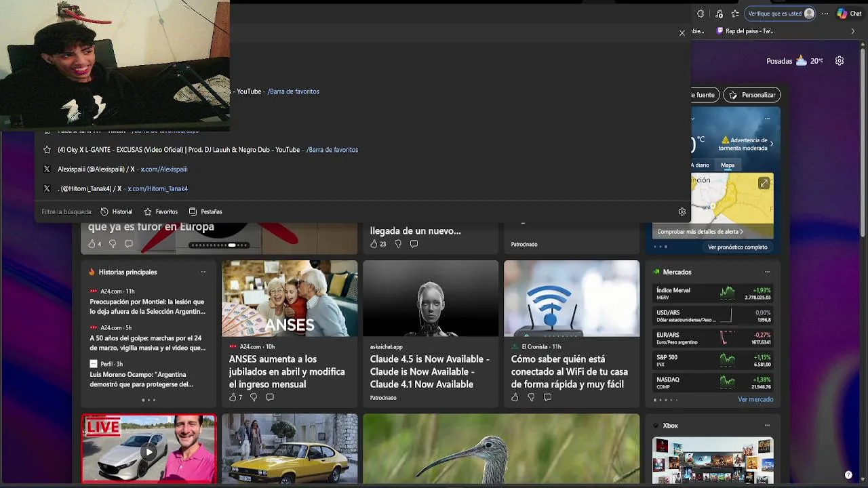Image resolution: width=868 pixels, height=488 pixels.
Task: Open 'A 50 años del golpe' headline
Action: [x=147, y=343]
